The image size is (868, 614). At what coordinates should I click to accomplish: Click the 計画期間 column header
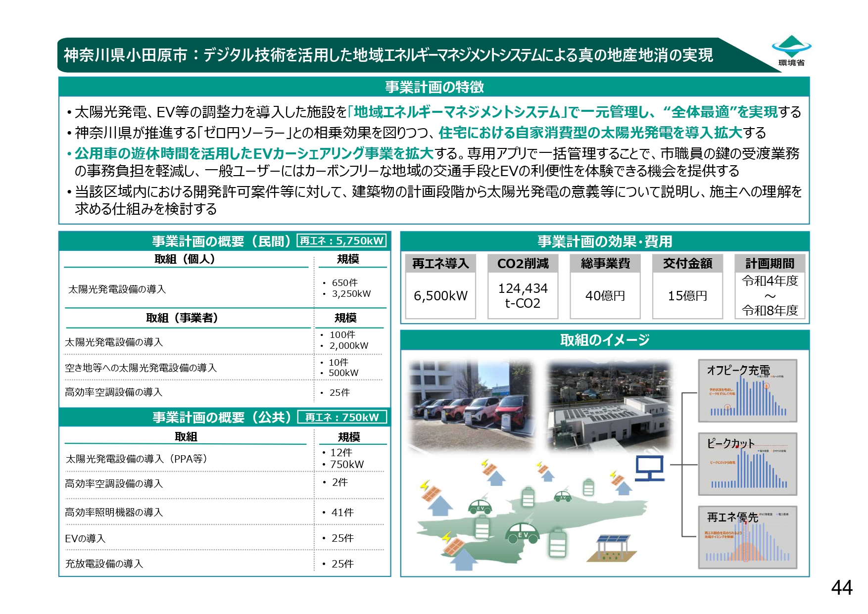pos(770,263)
